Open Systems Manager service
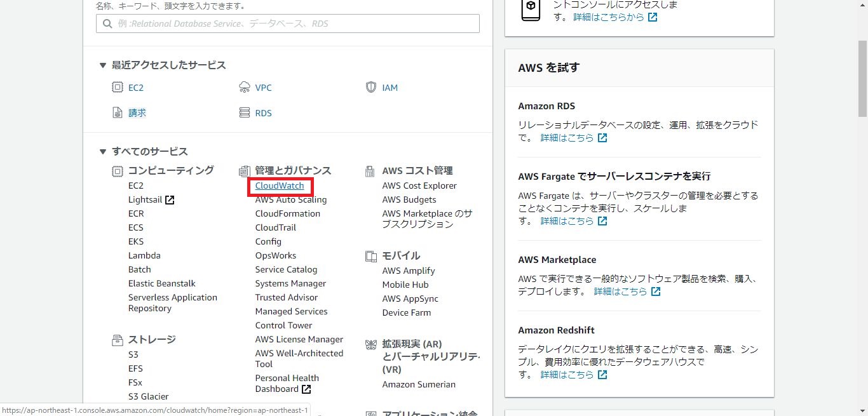The height and width of the screenshot is (416, 868). (x=290, y=283)
